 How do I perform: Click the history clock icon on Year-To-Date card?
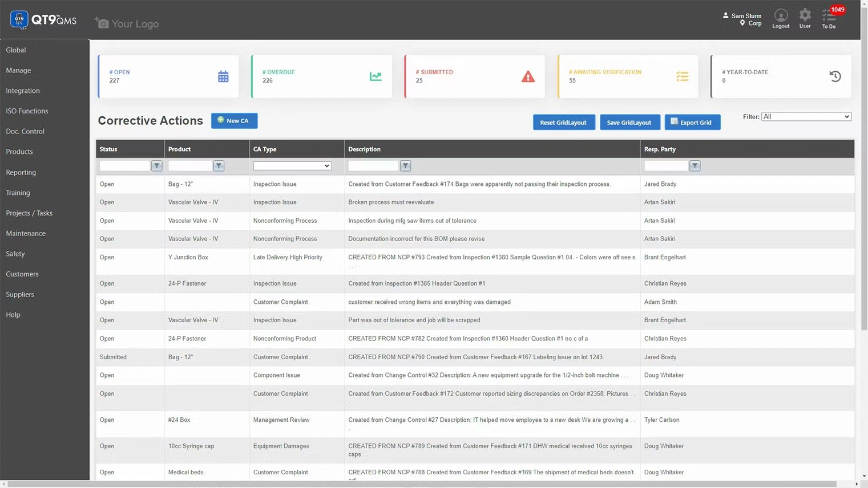point(835,76)
